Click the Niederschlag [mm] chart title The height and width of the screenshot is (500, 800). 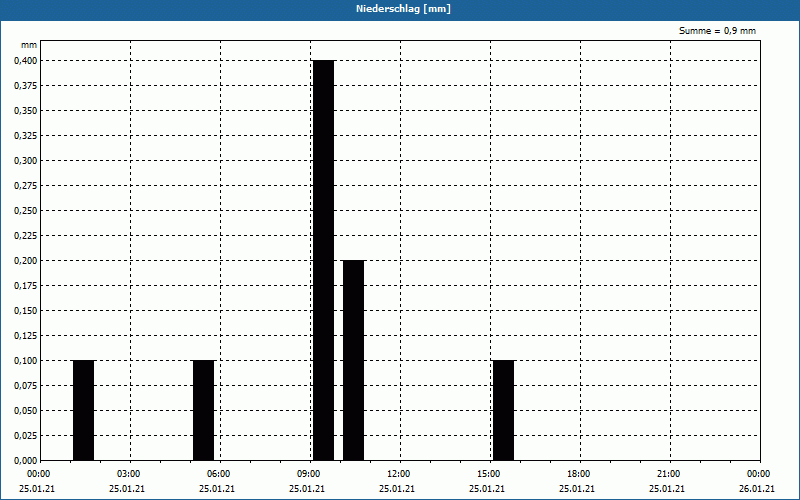[403, 9]
